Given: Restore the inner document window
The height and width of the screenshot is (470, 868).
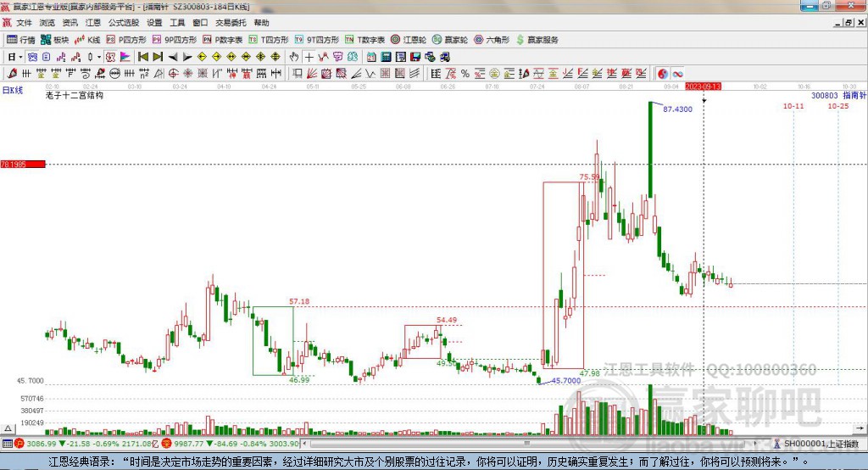Looking at the screenshot, I should coord(849,23).
